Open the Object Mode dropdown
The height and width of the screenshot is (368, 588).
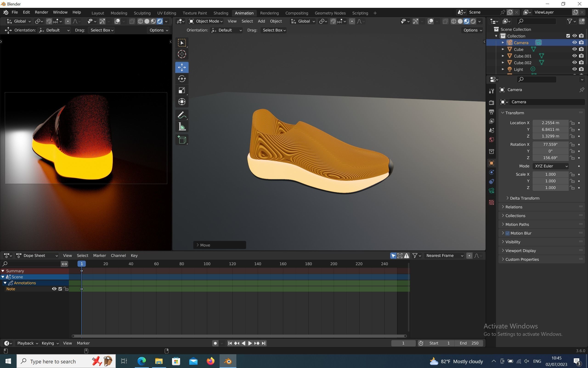tap(206, 21)
